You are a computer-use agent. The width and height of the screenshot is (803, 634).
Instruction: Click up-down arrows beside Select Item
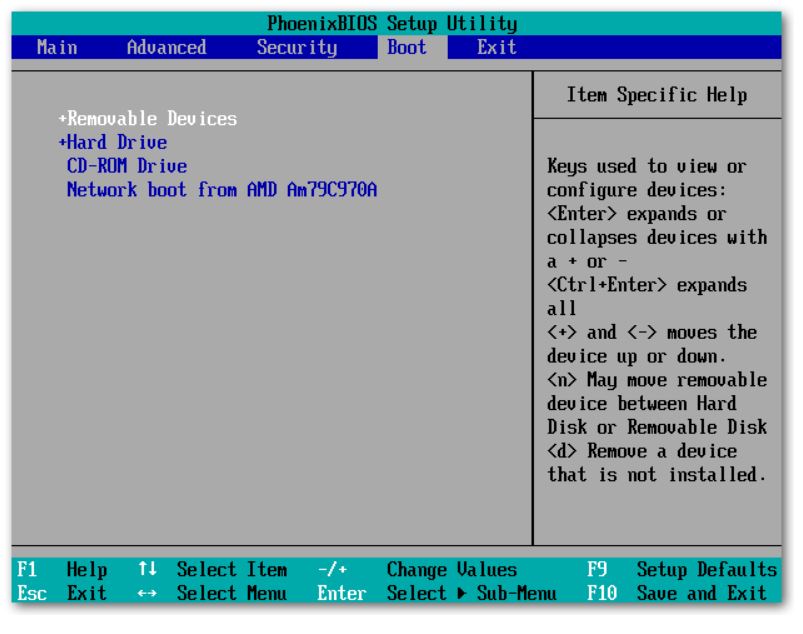coord(147,568)
